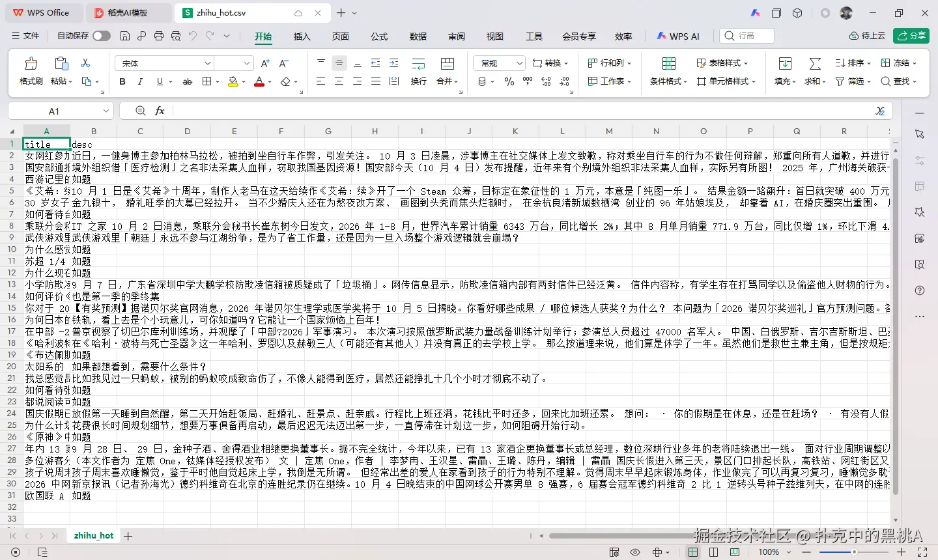
Task: Align text to center horizontally
Action: [x=339, y=81]
